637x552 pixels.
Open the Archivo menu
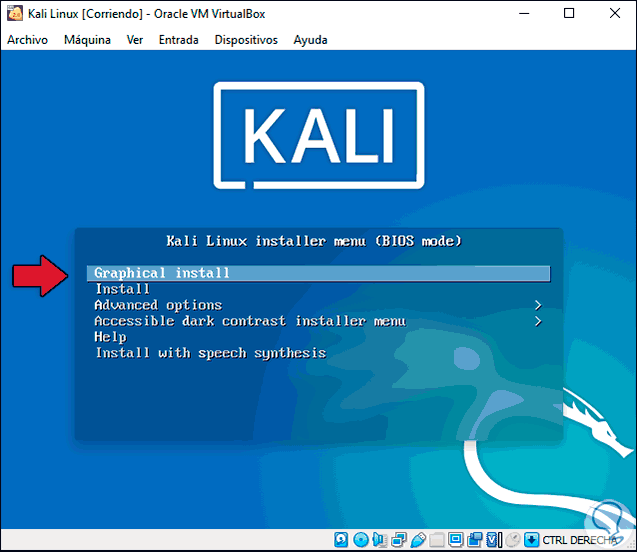click(x=27, y=40)
